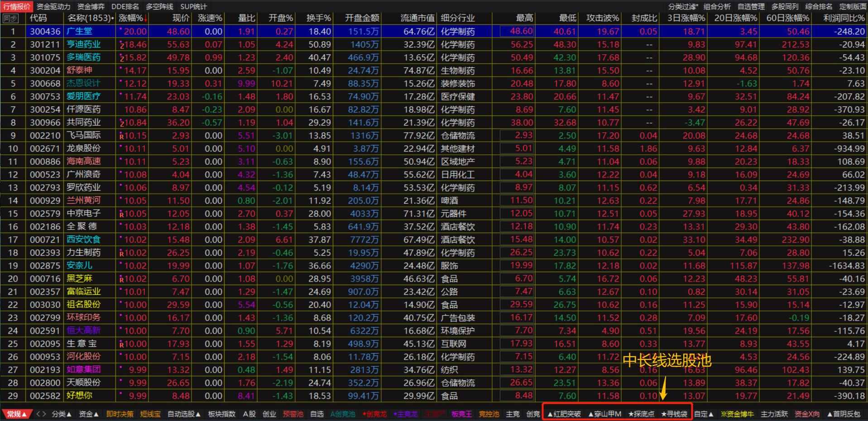Select the 主力活跃 bottom tab
This screenshot has width=868, height=421.
tap(774, 414)
